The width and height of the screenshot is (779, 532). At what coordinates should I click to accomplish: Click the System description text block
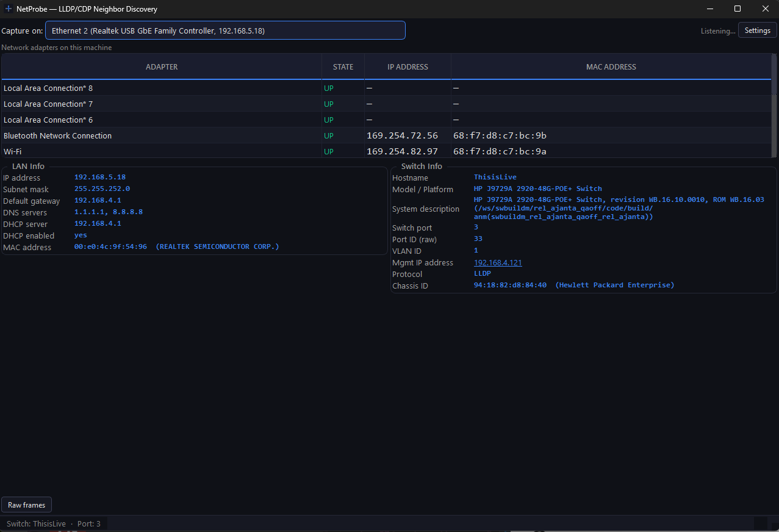click(619, 208)
